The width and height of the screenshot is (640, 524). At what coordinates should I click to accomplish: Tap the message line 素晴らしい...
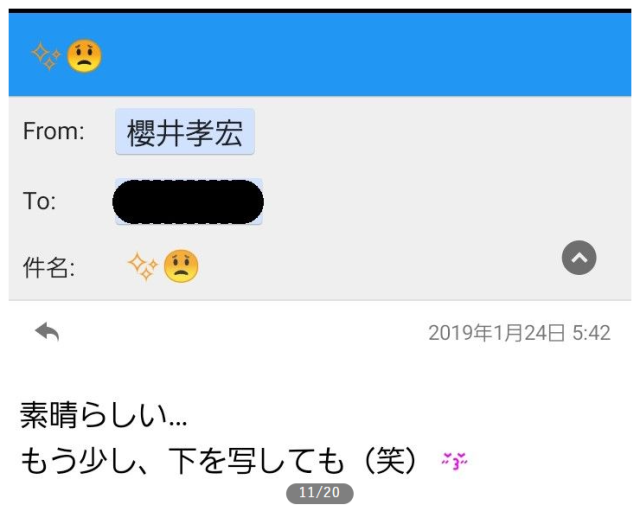coord(104,415)
